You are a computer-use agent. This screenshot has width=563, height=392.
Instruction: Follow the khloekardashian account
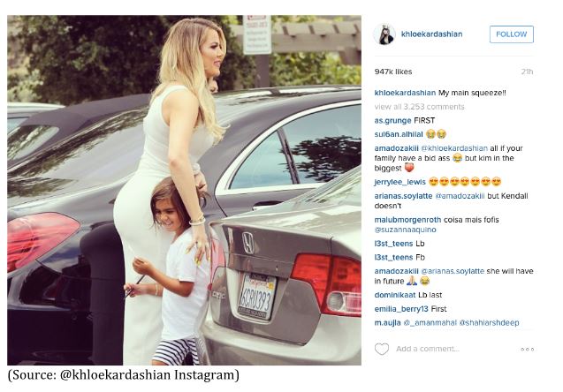511,34
